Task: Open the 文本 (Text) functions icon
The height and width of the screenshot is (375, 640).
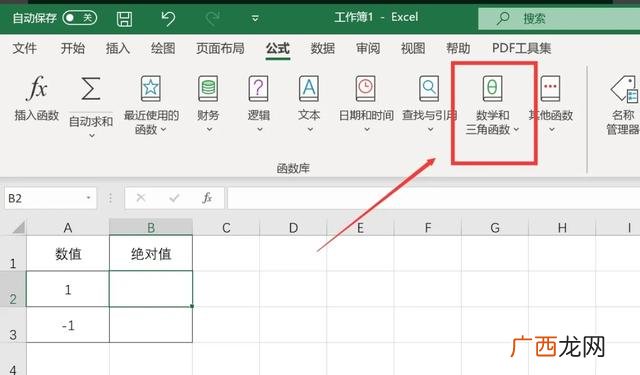Action: (309, 88)
